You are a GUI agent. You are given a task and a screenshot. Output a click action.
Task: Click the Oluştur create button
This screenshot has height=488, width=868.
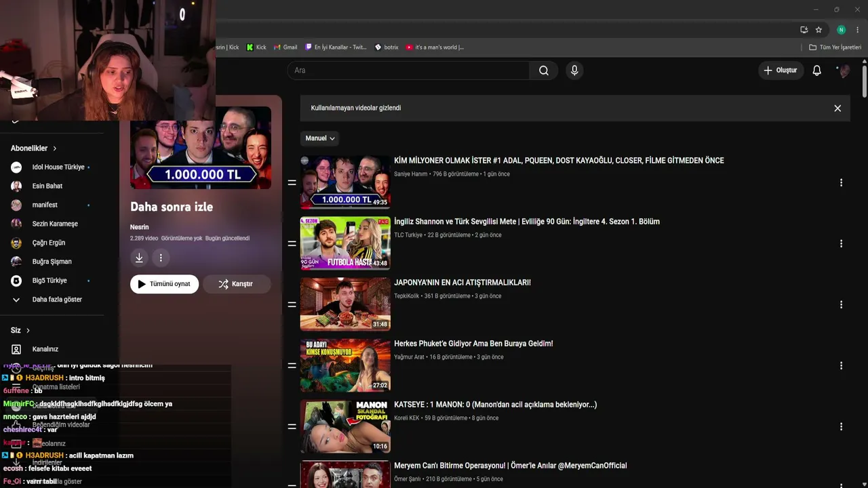click(x=781, y=70)
